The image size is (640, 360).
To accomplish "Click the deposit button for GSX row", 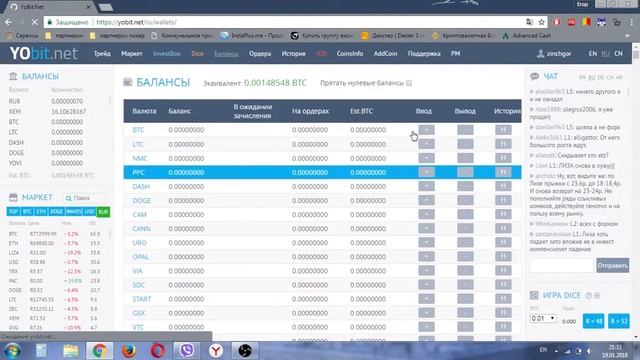I will click(426, 313).
